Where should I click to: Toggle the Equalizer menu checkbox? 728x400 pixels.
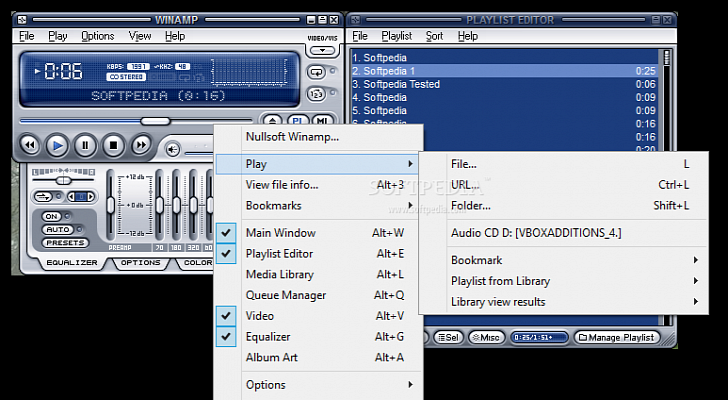click(x=267, y=337)
